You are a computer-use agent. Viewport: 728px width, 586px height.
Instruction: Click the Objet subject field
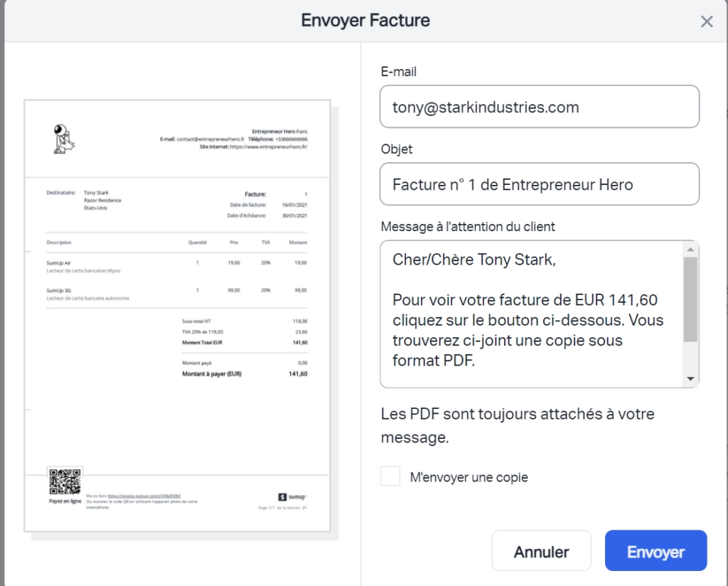pos(540,184)
